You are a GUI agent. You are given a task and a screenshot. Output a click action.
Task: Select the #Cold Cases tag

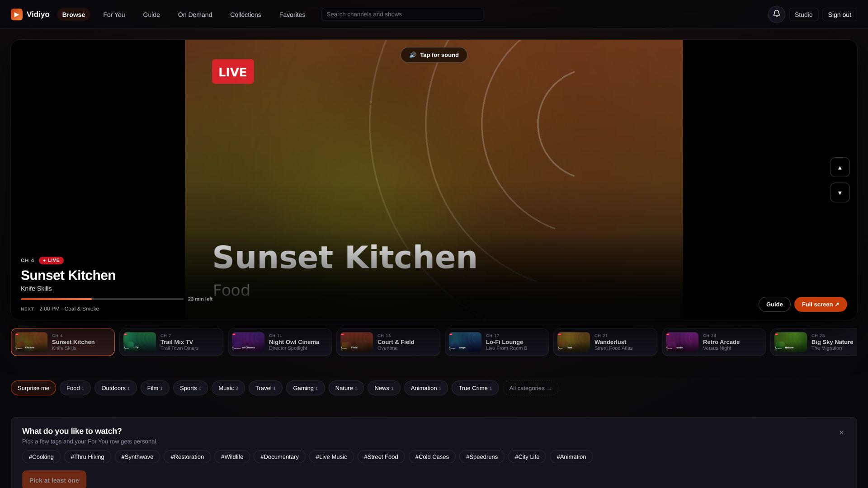coord(432,456)
